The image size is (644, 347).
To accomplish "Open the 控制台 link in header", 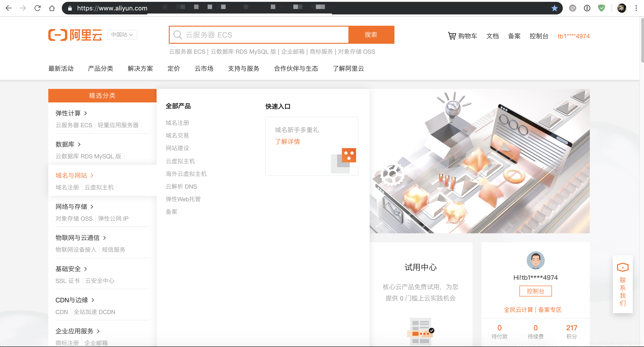I will 539,36.
